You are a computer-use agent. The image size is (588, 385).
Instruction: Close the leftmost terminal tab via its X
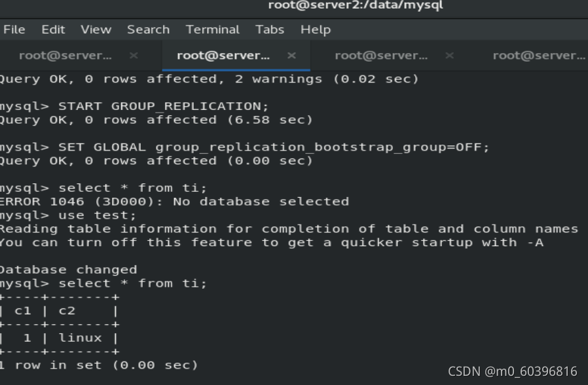tap(134, 56)
